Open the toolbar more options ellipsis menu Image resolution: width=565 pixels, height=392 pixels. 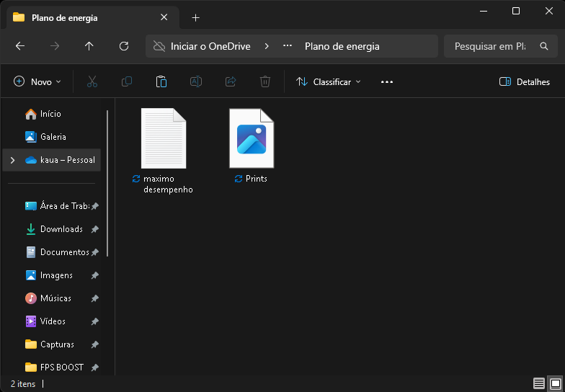[x=387, y=82]
